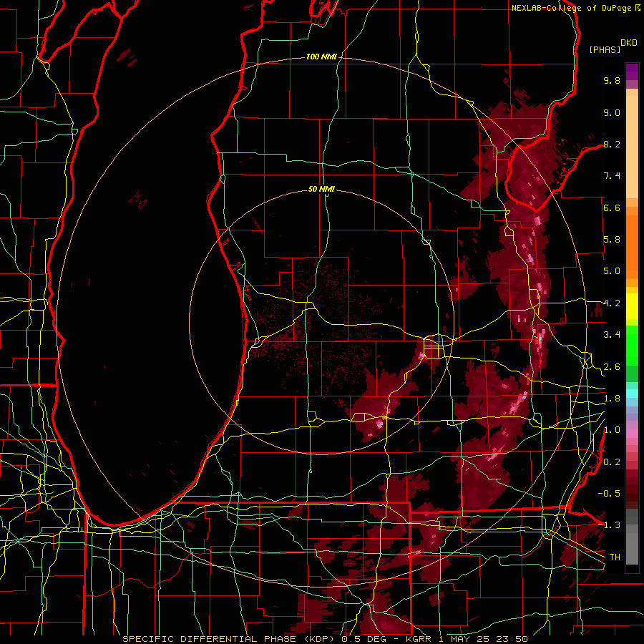Select the 5.8 value on color scale

(612, 240)
